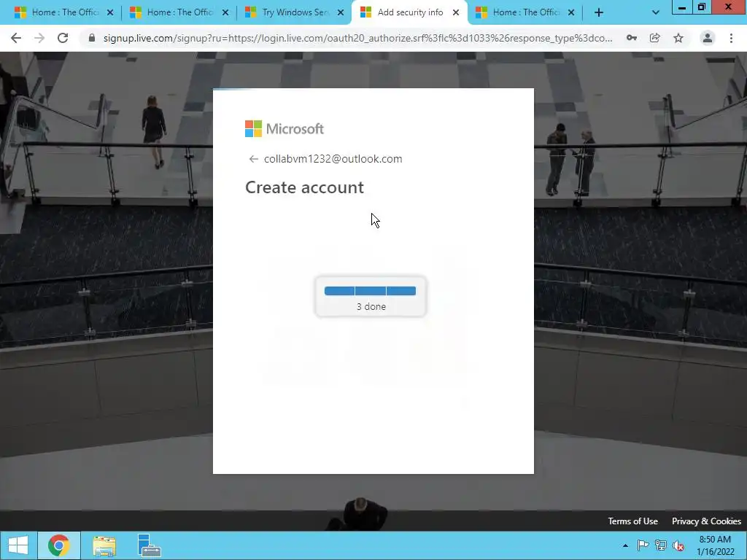The image size is (747, 560).
Task: Click the blue progress bar
Action: click(370, 291)
